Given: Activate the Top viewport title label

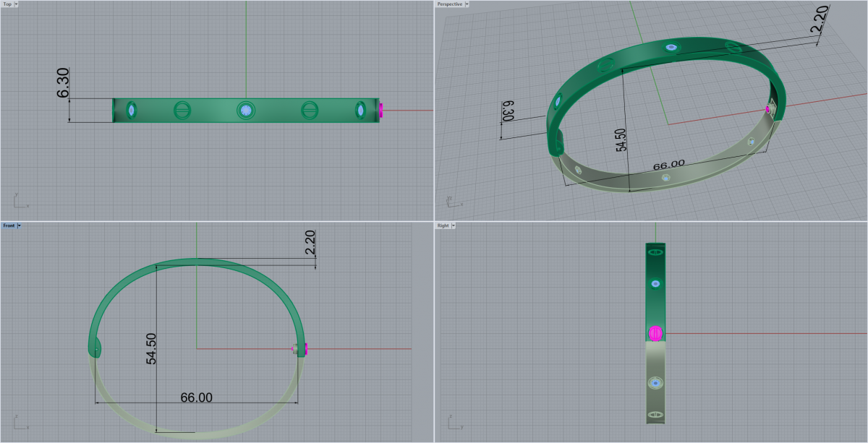Looking at the screenshot, I should click(x=7, y=4).
